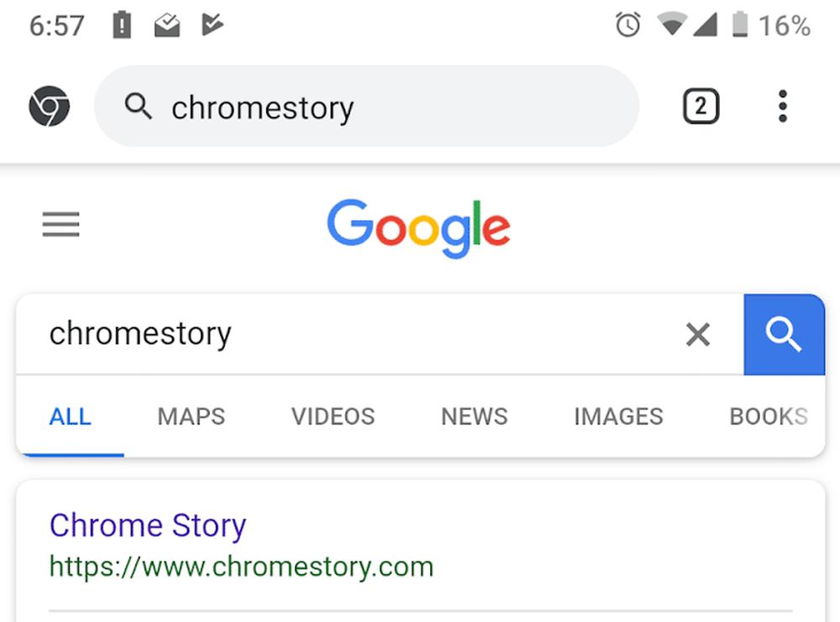Open the Google hamburger menu

click(x=60, y=225)
